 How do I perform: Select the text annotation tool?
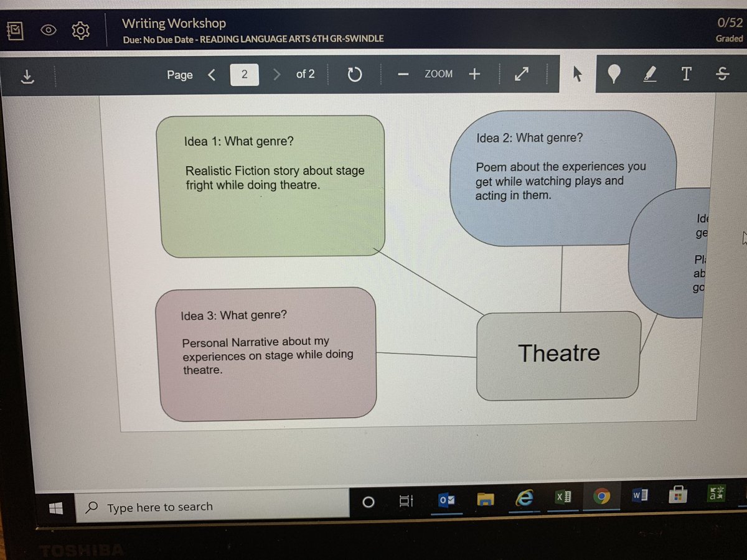pos(686,74)
